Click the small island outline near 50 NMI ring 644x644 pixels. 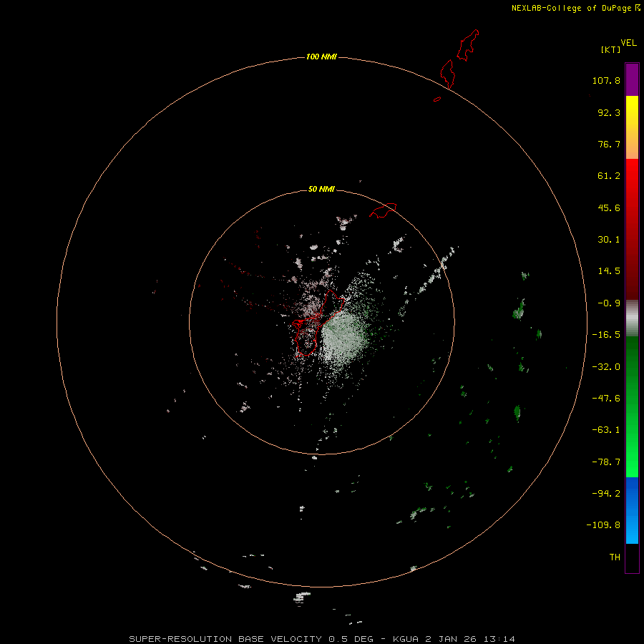click(383, 210)
